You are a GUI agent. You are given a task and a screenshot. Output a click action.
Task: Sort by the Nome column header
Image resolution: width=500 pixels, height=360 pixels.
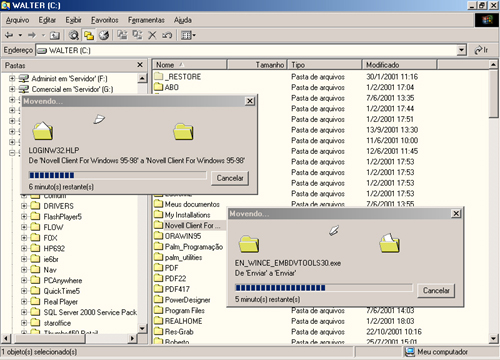pos(189,65)
